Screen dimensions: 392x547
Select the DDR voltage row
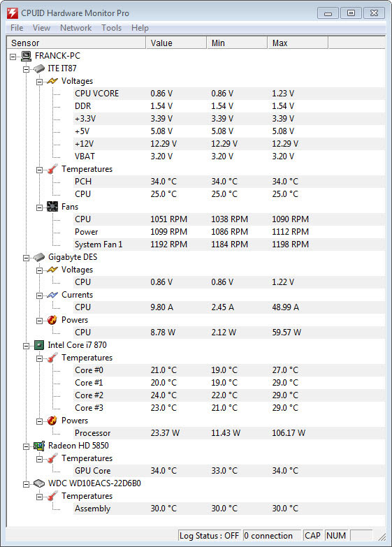pos(229,106)
